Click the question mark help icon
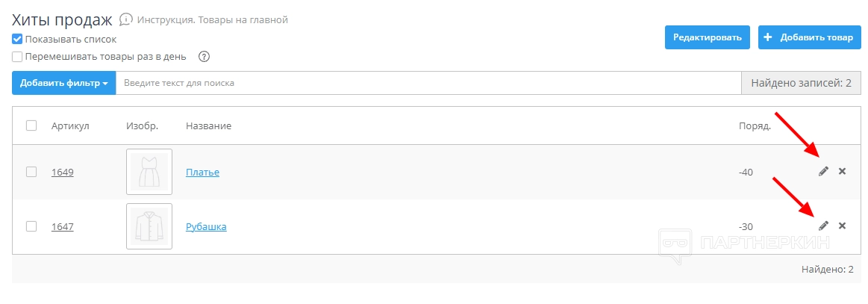 204,57
